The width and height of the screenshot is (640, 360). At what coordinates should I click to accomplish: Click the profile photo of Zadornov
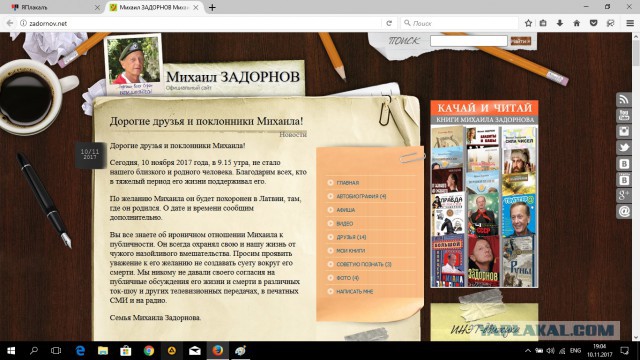coord(133,60)
